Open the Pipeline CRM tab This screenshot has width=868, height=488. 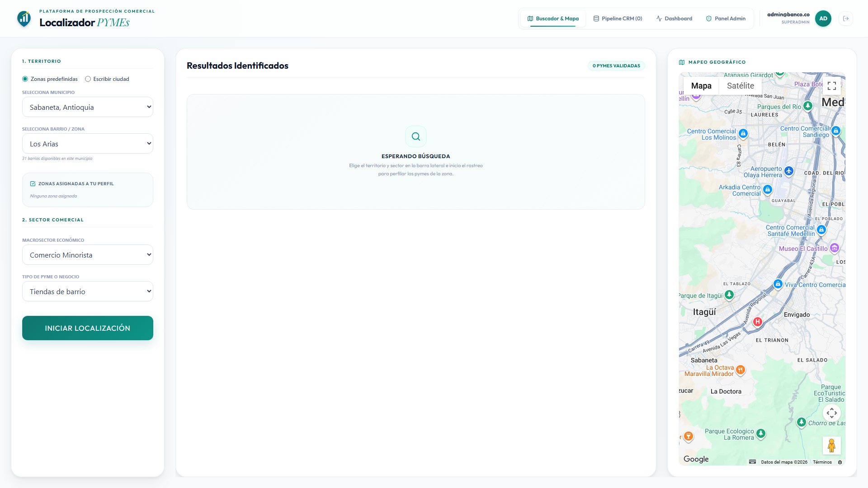tap(618, 19)
